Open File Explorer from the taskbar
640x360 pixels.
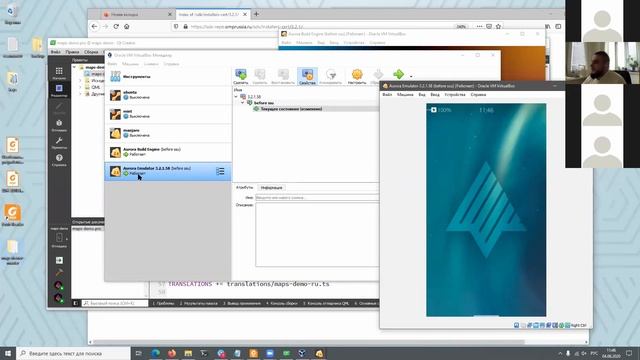(x=188, y=353)
